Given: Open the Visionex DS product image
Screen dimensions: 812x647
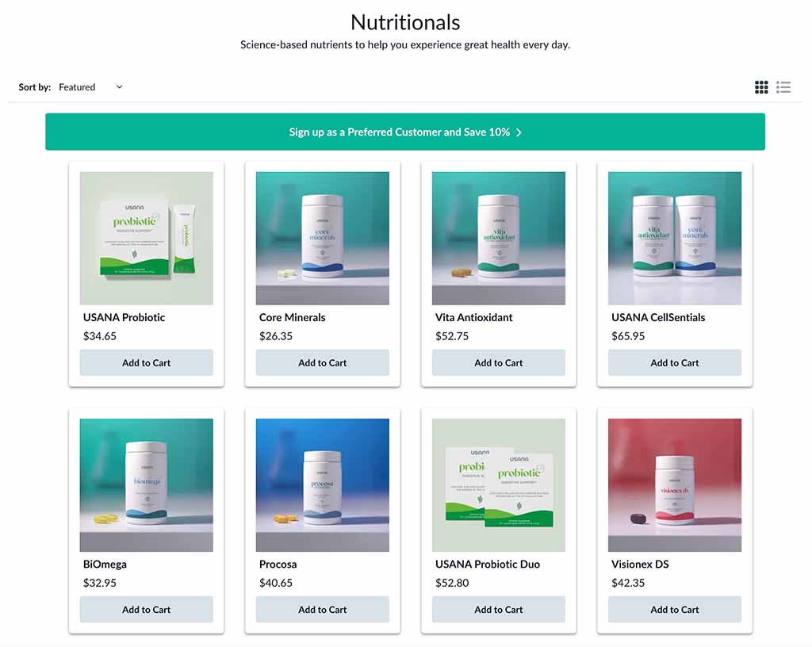Looking at the screenshot, I should tap(674, 485).
